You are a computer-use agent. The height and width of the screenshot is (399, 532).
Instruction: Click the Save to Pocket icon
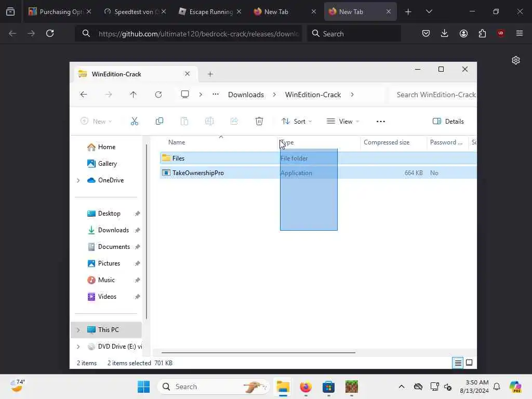426,33
